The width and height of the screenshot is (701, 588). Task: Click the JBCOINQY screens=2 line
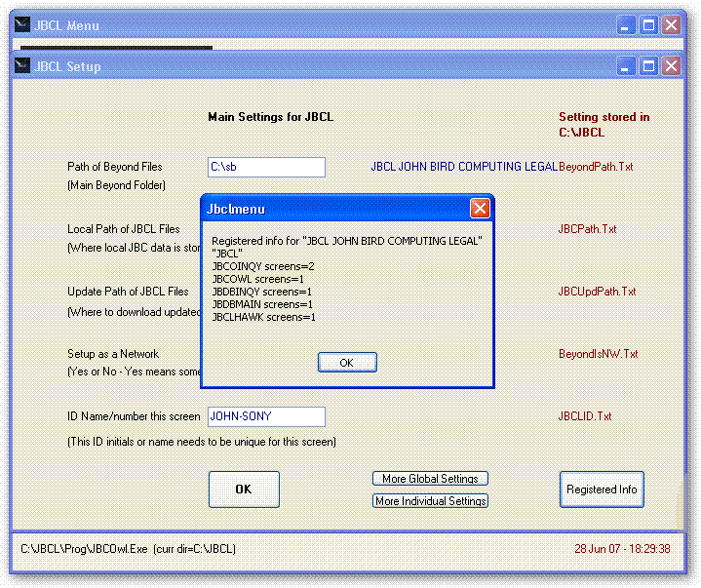263,266
